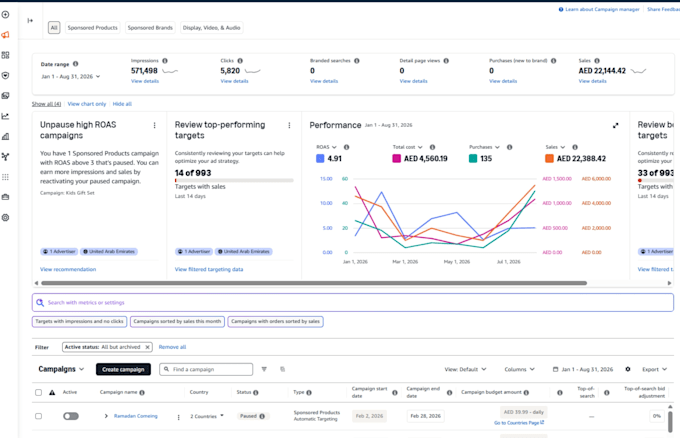Open options menu on Unpause high ROAS card
Viewport: 680px width, 438px height.
pos(154,125)
